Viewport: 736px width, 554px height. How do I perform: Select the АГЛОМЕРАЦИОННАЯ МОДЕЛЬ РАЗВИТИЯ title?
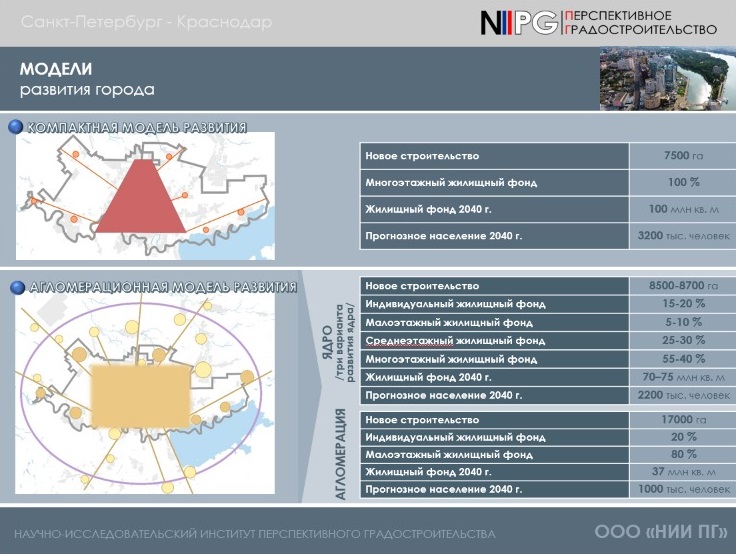pyautogui.click(x=163, y=287)
